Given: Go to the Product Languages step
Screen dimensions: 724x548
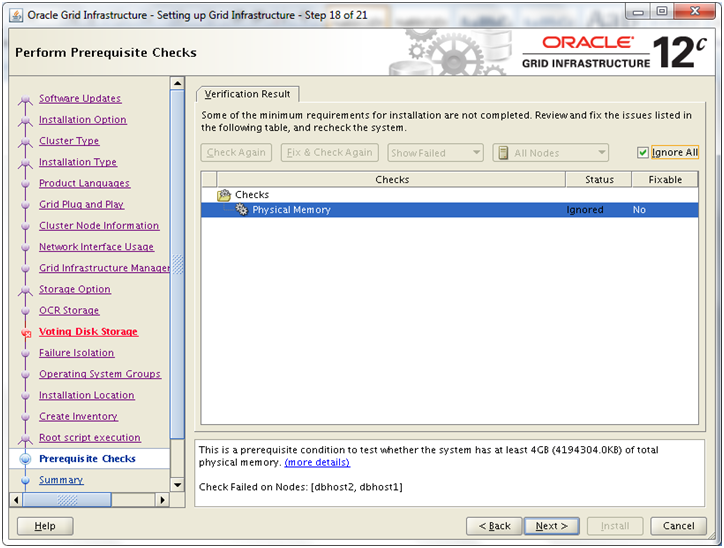Looking at the screenshot, I should coord(84,183).
